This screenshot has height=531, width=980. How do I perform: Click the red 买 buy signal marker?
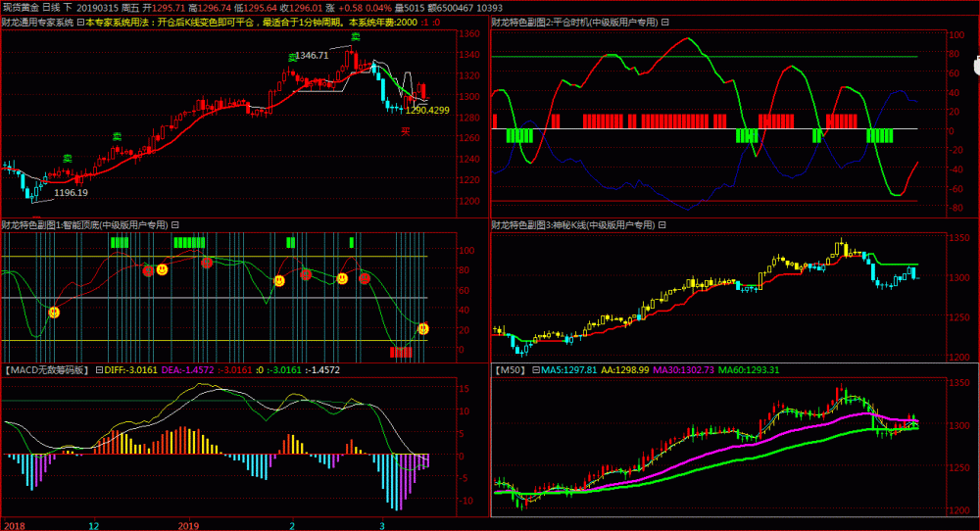pos(406,131)
